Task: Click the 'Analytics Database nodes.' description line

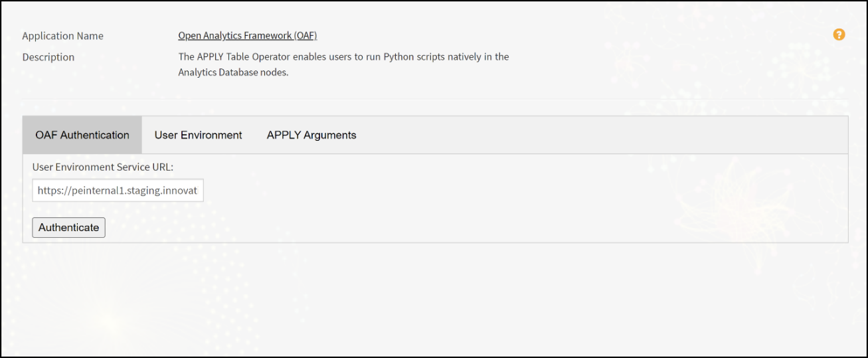Action: (x=233, y=72)
